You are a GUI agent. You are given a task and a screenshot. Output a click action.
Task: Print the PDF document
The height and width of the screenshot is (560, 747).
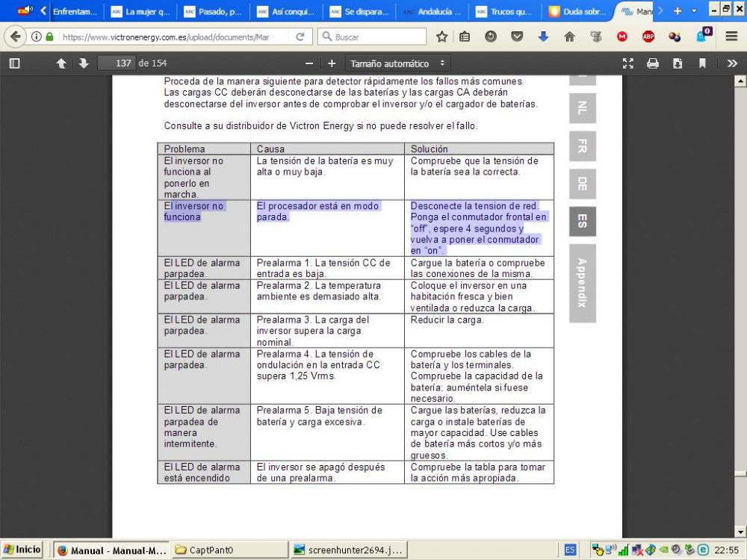(653, 63)
